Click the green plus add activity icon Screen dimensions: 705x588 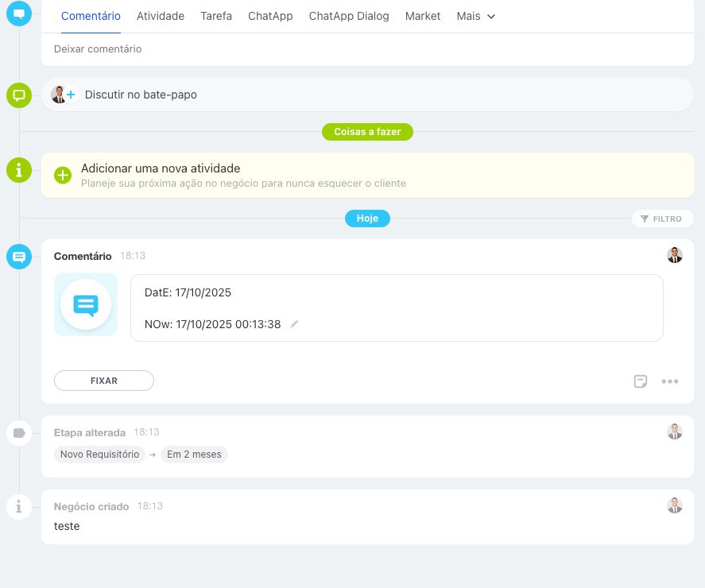[63, 175]
